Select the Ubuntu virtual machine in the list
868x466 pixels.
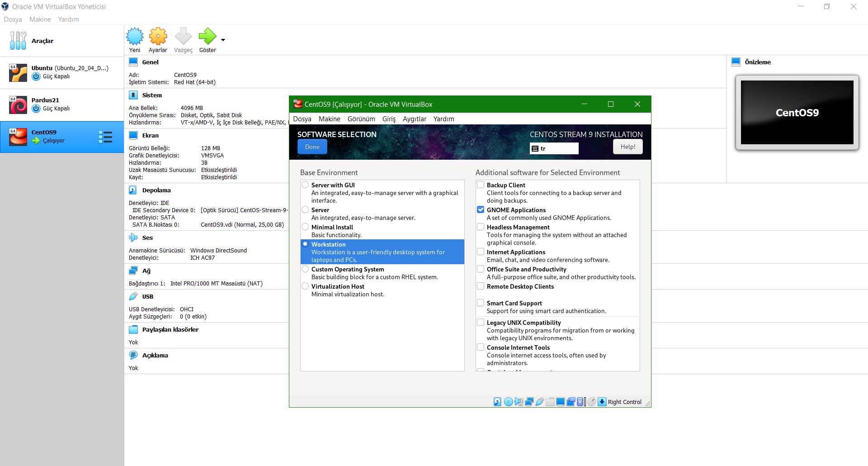click(62, 72)
